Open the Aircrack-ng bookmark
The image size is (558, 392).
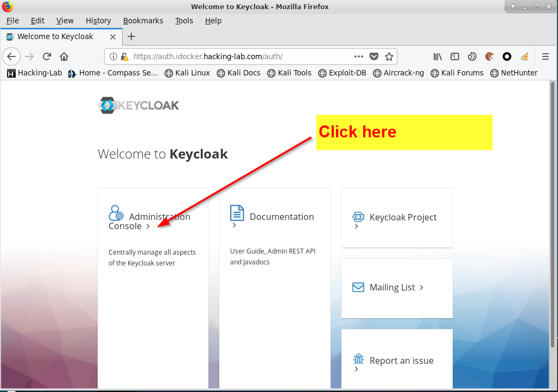pyautogui.click(x=398, y=73)
